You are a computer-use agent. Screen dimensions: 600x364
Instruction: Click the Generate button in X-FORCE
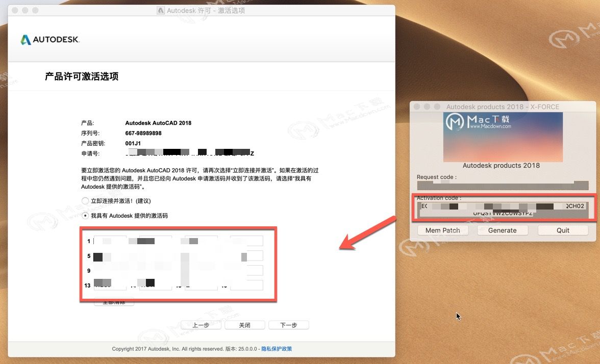pyautogui.click(x=503, y=230)
